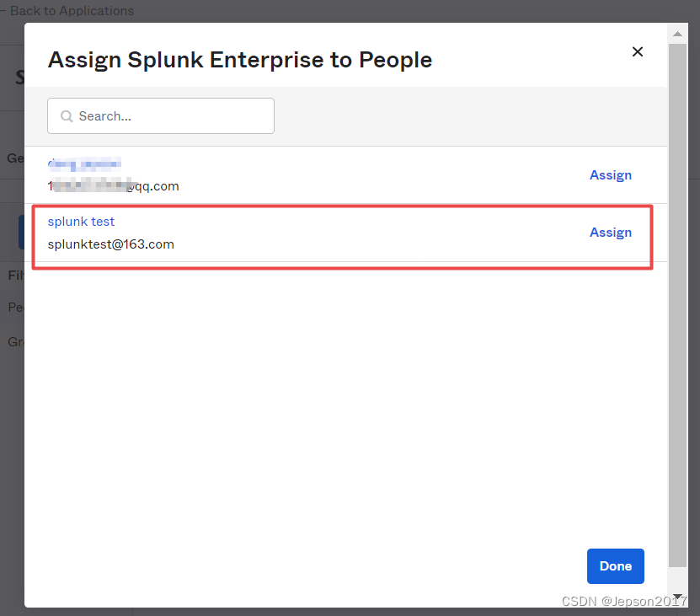Select the partially hidden People filter
Image resolution: width=700 pixels, height=616 pixels.
pyautogui.click(x=15, y=308)
